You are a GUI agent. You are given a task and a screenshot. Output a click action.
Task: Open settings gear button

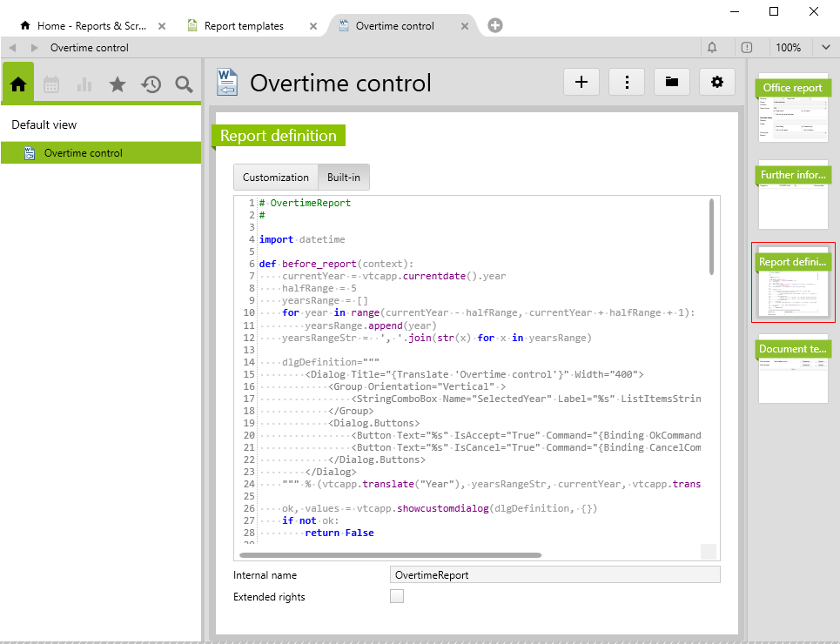tap(717, 82)
